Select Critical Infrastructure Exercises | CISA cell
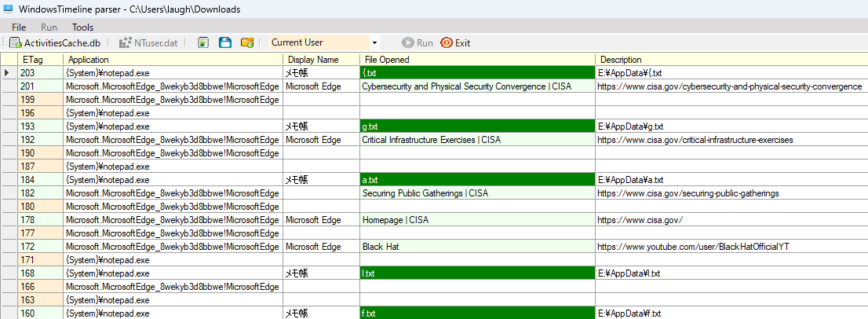The height and width of the screenshot is (319, 868). coord(478,140)
